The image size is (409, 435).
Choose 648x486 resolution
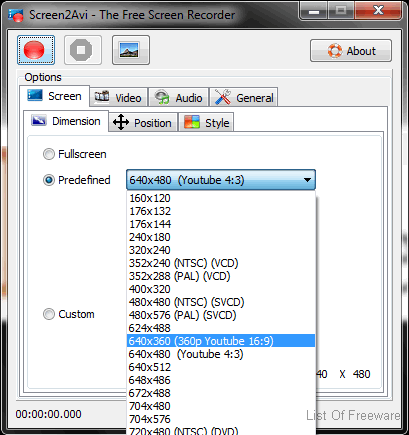pos(221,380)
